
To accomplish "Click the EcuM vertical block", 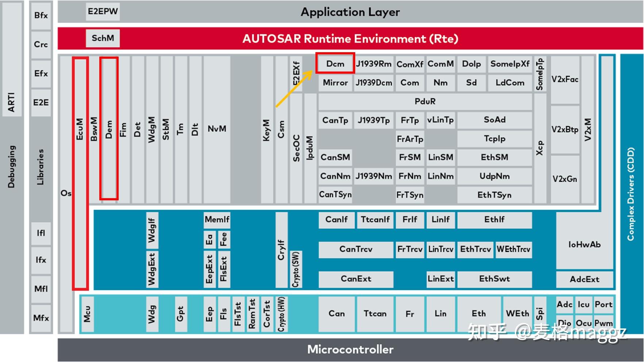I will point(80,173).
